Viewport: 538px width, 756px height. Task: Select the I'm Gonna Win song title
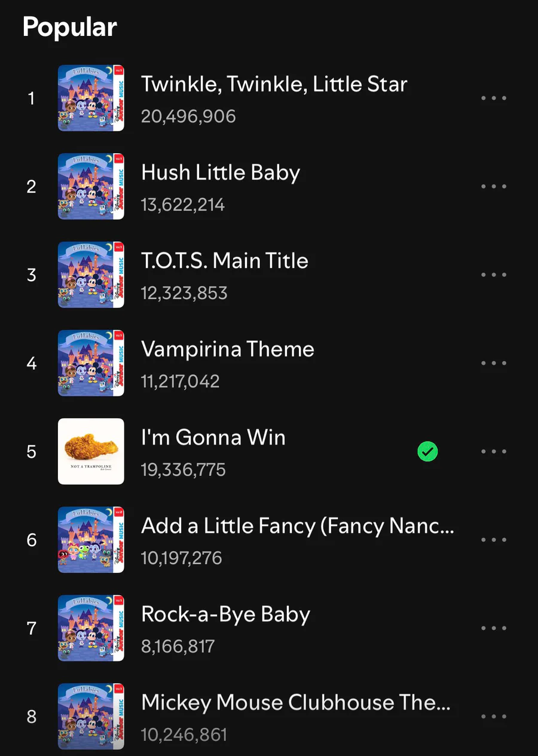coord(213,438)
